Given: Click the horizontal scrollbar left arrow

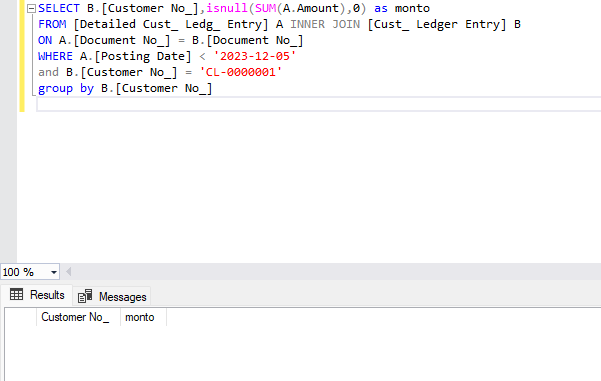Looking at the screenshot, I should point(69,272).
